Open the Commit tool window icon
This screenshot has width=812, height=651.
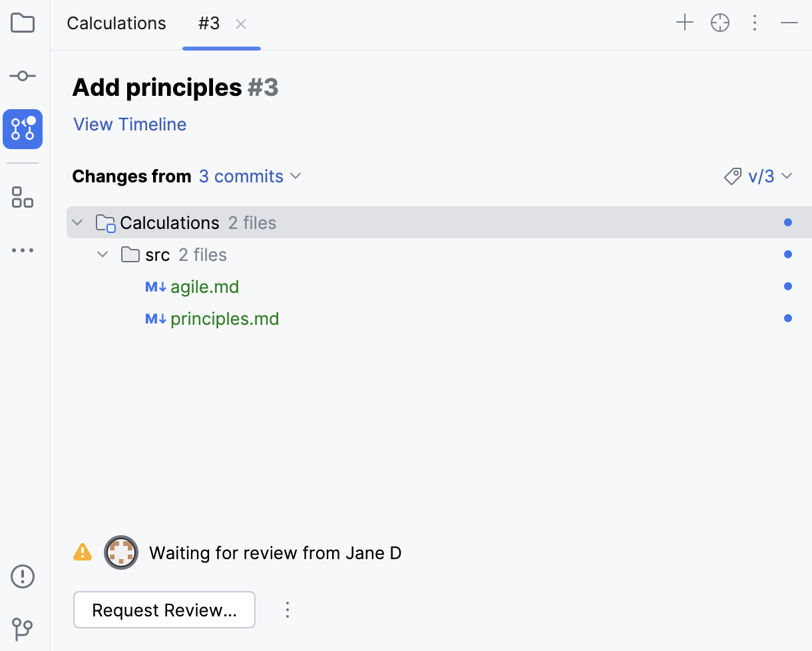tap(23, 75)
